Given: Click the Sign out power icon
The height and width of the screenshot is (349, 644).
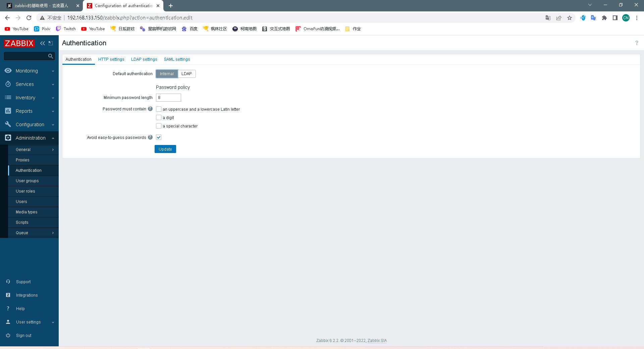Looking at the screenshot, I should [8, 335].
